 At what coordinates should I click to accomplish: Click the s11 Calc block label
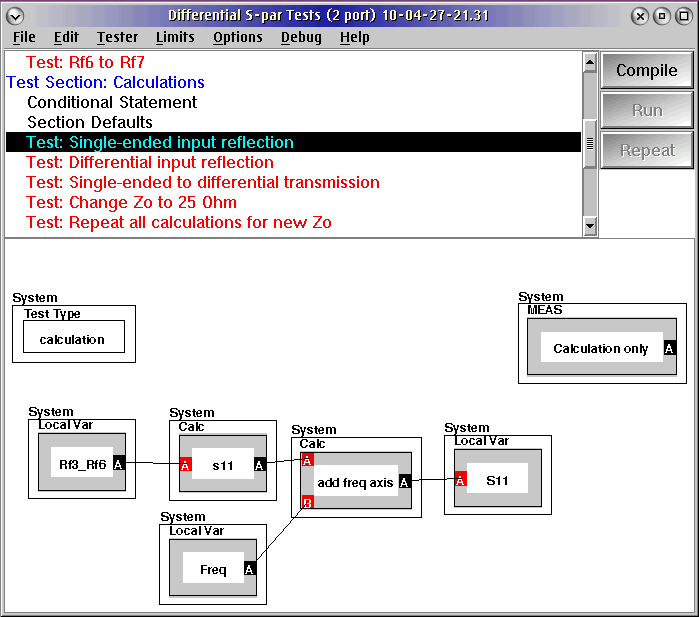tap(222, 465)
